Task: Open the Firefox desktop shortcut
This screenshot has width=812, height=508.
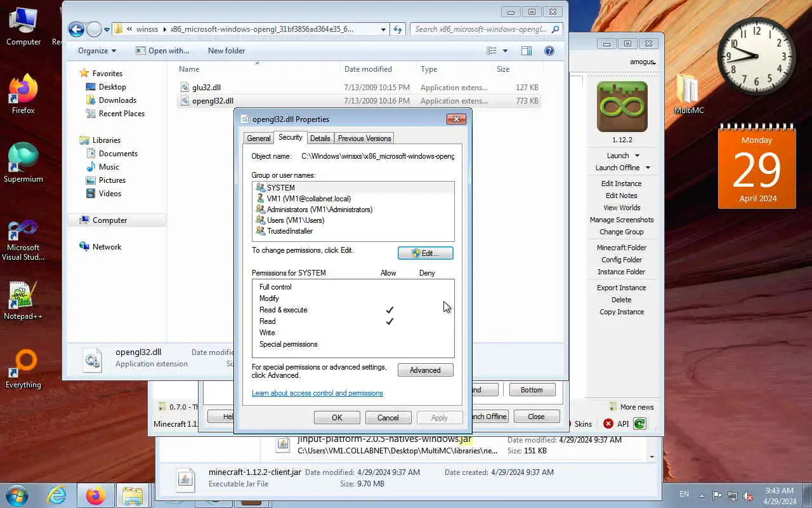Action: [23, 95]
